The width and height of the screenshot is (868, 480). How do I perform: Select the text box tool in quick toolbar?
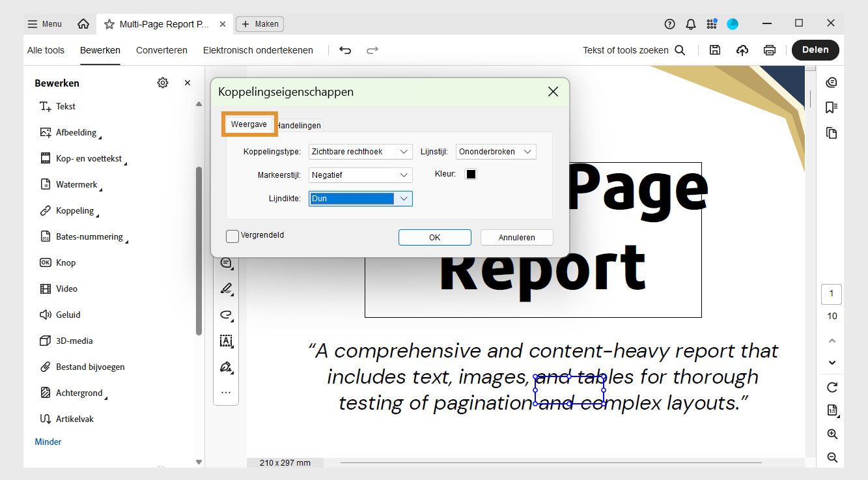click(x=226, y=341)
